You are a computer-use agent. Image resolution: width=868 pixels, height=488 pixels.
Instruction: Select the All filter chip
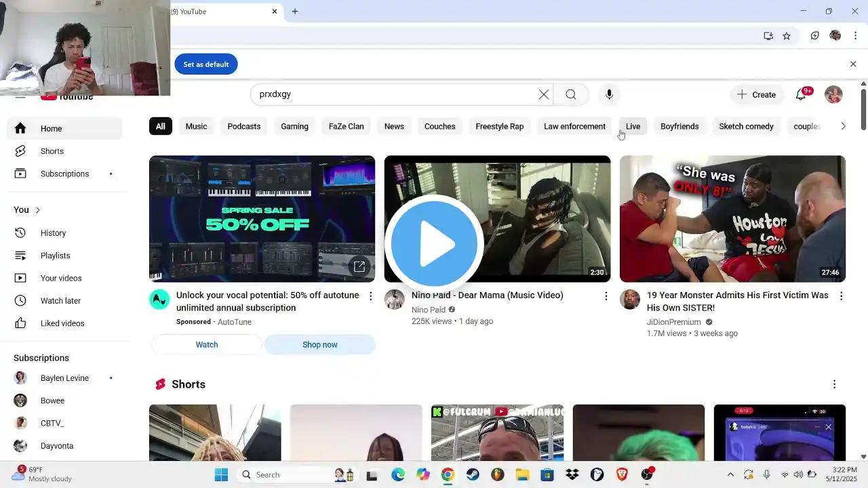pyautogui.click(x=161, y=126)
